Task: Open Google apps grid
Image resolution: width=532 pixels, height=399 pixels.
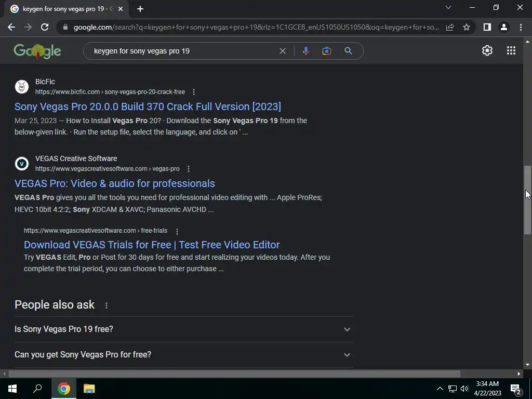Action: click(511, 50)
